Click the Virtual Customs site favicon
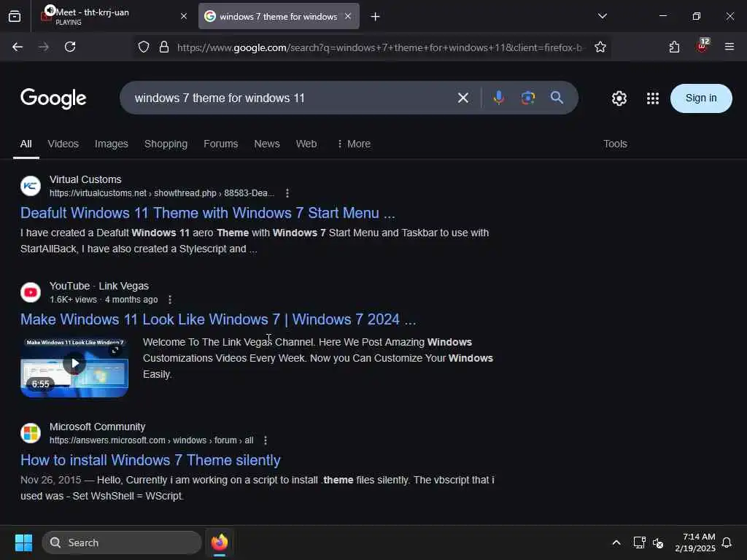 point(31,186)
